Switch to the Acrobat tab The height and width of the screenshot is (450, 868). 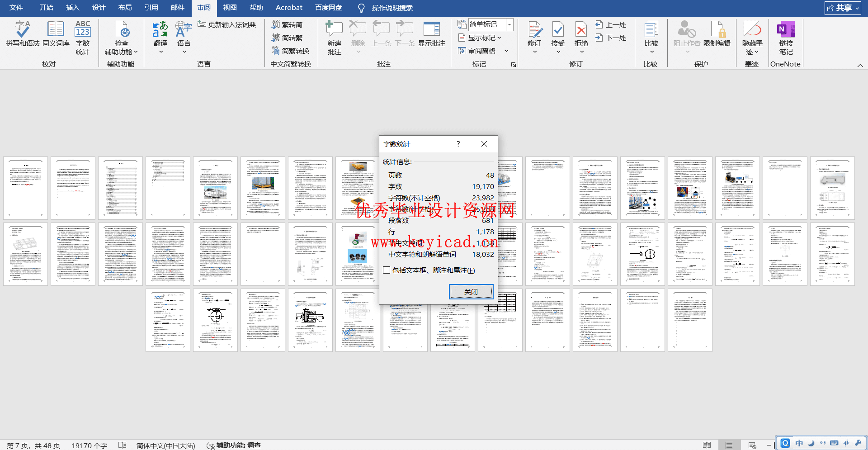click(x=289, y=8)
